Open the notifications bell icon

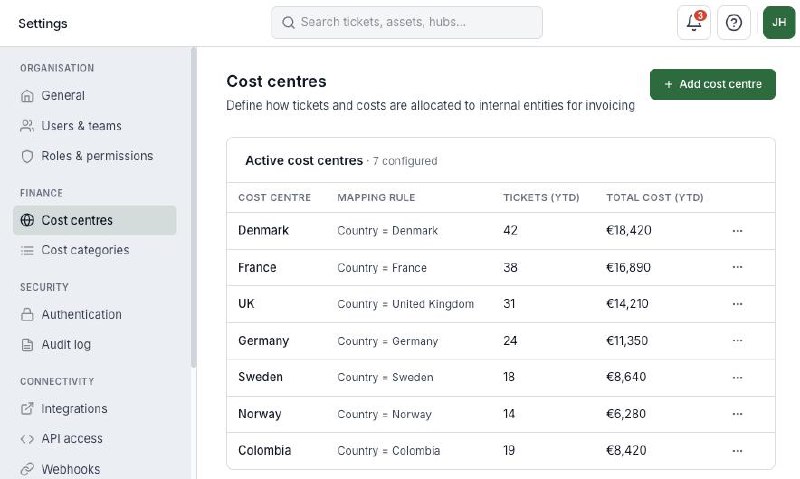click(x=693, y=23)
